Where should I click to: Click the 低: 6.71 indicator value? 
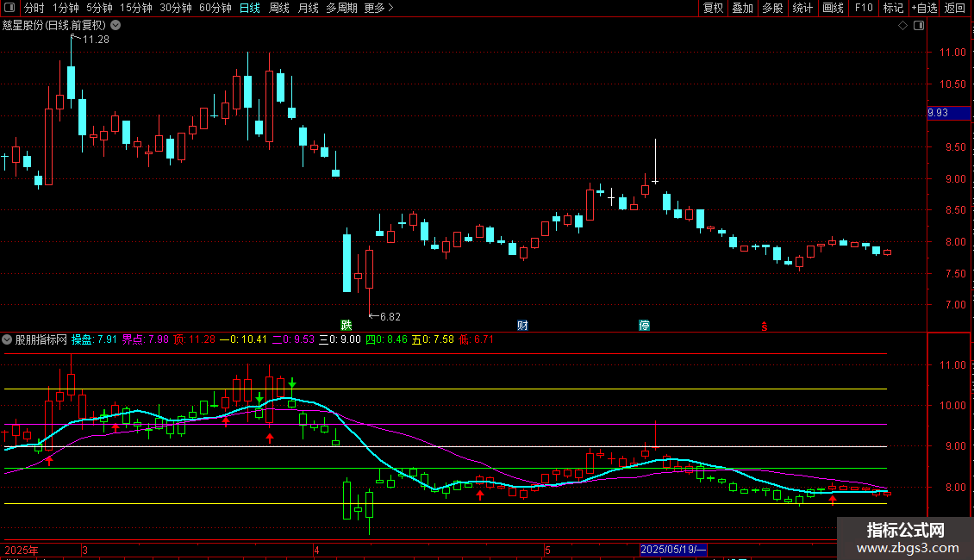pyautogui.click(x=477, y=339)
